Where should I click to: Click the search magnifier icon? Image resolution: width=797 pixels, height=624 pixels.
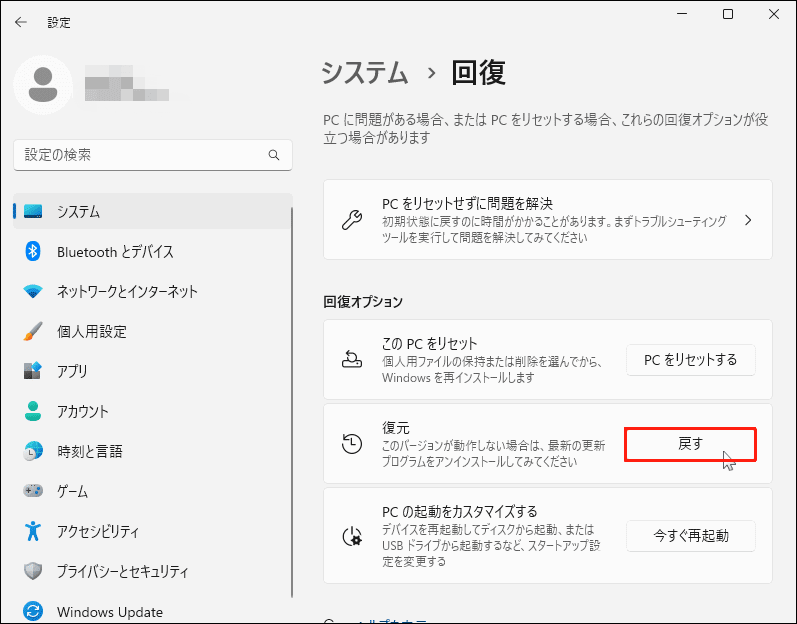[x=274, y=155]
